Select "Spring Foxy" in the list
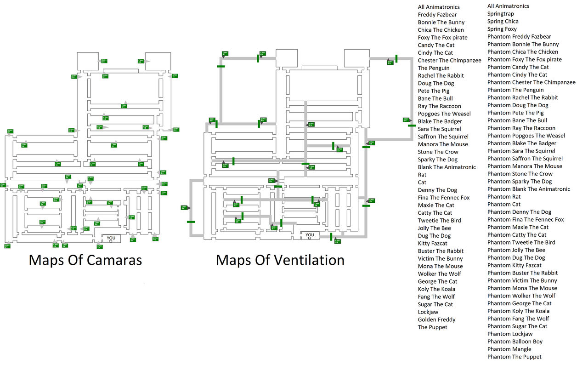 click(502, 29)
